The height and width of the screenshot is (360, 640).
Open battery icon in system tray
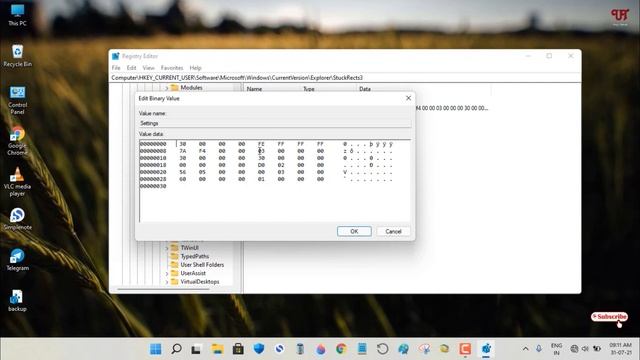(x=597, y=349)
